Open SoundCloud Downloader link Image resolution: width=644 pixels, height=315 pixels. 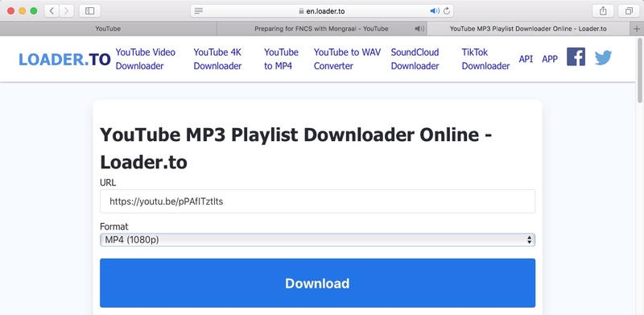tap(415, 59)
